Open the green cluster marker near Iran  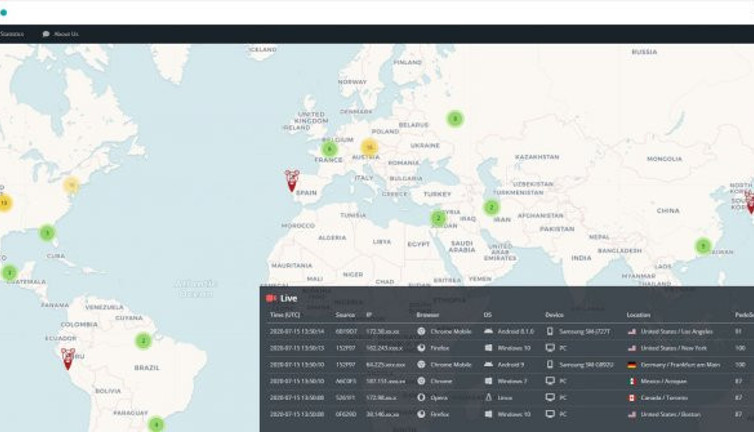[491, 207]
